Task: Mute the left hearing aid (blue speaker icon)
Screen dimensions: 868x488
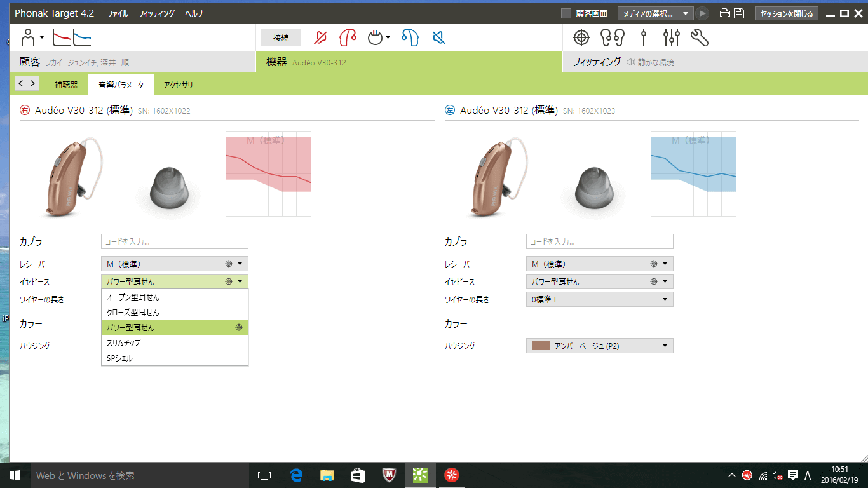Action: point(438,38)
